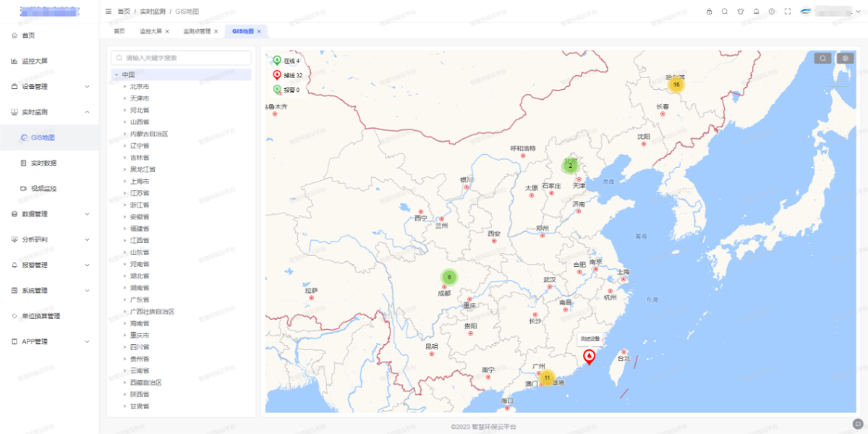Collapse sidebar with the hamburger menu icon
The image size is (868, 434).
point(109,12)
